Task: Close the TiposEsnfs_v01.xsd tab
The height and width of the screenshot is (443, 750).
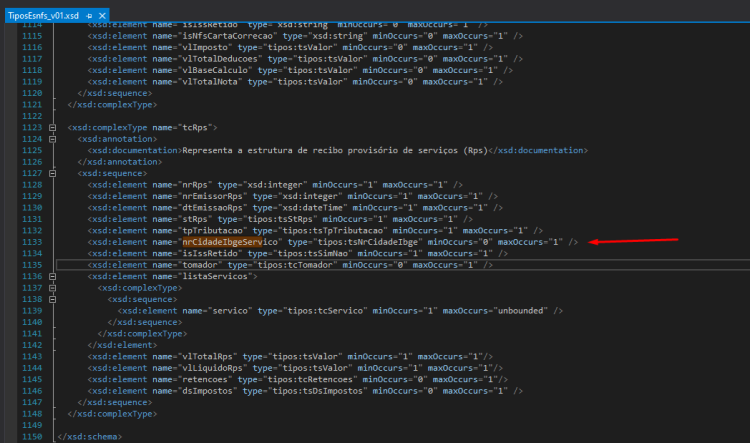Action: tap(102, 16)
